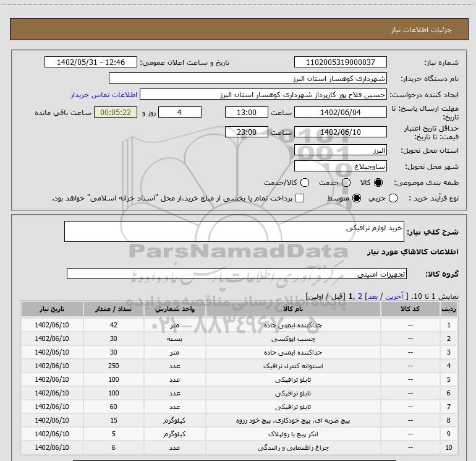
Task: Select the خدمت radio button
Action: coord(346,183)
